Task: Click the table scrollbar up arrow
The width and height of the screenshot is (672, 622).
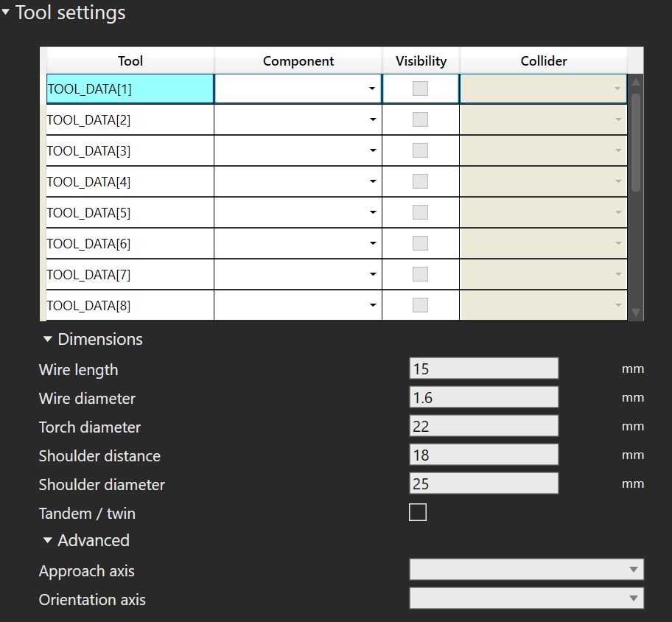Action: click(x=636, y=82)
